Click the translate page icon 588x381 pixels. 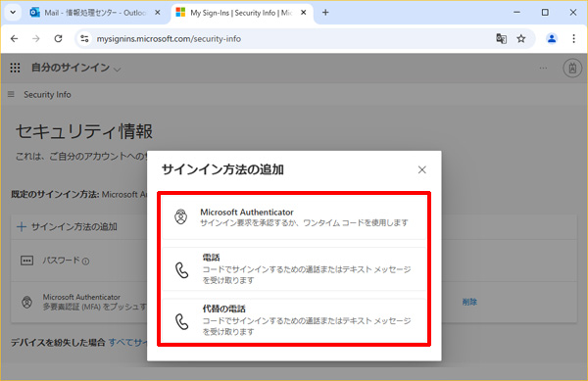(502, 38)
